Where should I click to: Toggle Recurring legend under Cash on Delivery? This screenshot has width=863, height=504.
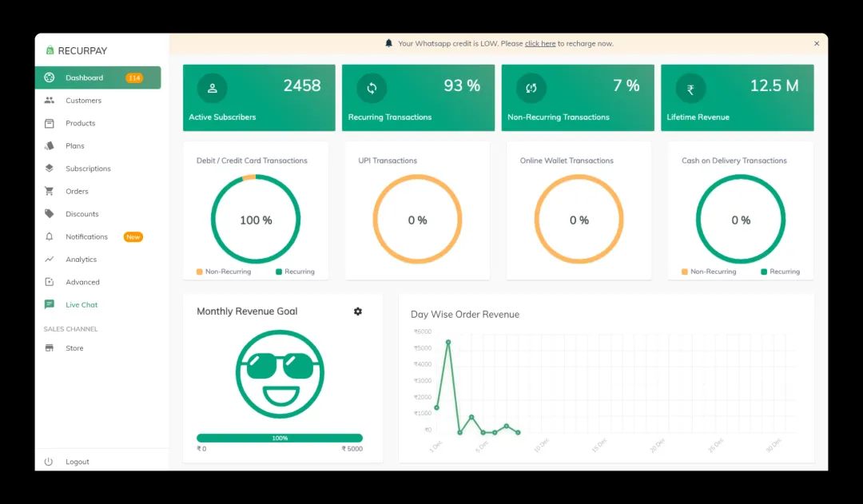(x=781, y=272)
